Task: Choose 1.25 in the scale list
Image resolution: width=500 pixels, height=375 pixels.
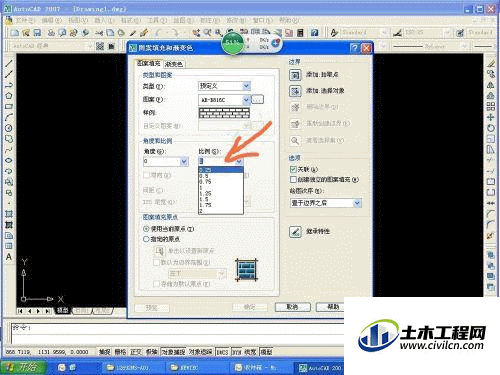Action: [x=221, y=193]
